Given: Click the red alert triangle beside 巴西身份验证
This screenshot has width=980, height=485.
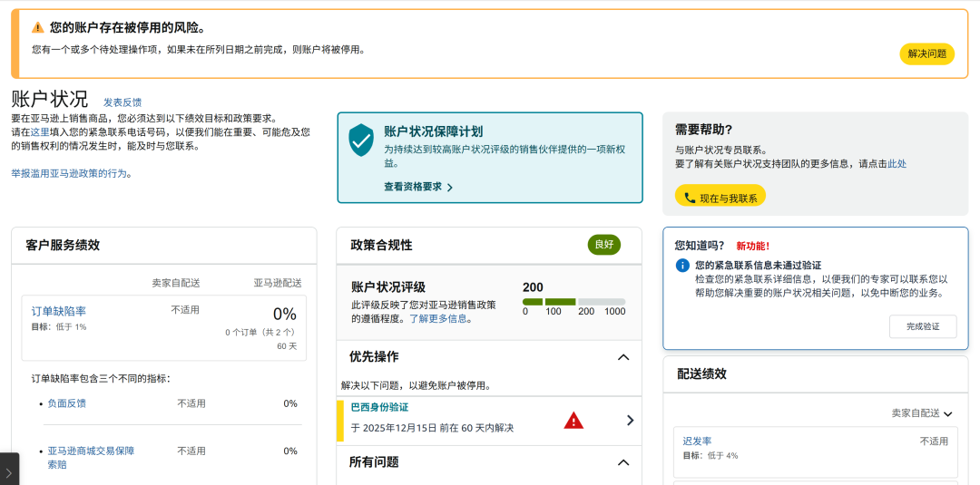Looking at the screenshot, I should (x=573, y=421).
